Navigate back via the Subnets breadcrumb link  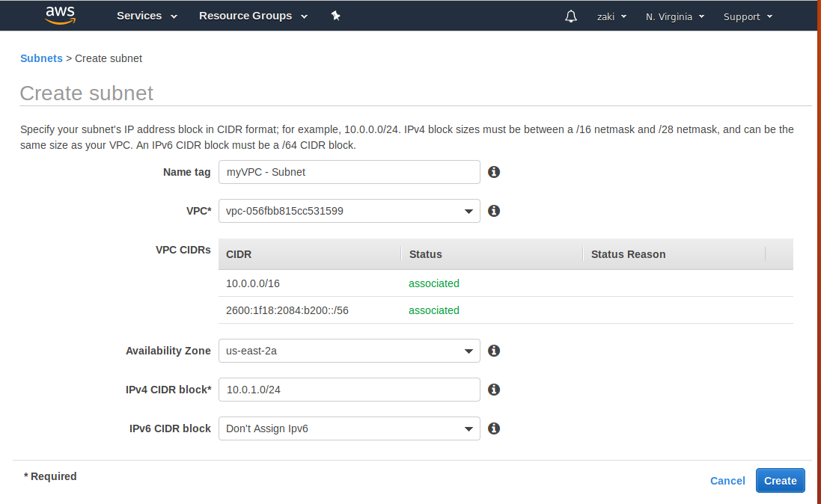tap(41, 58)
